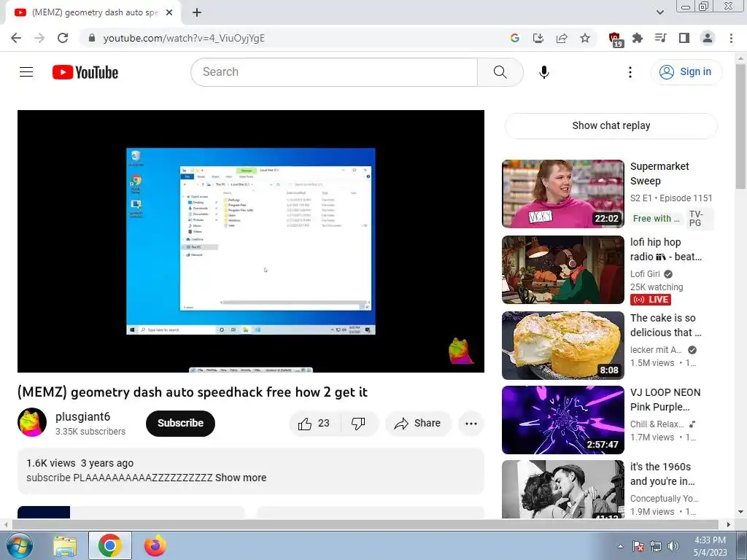Open more actions under the video

(471, 424)
